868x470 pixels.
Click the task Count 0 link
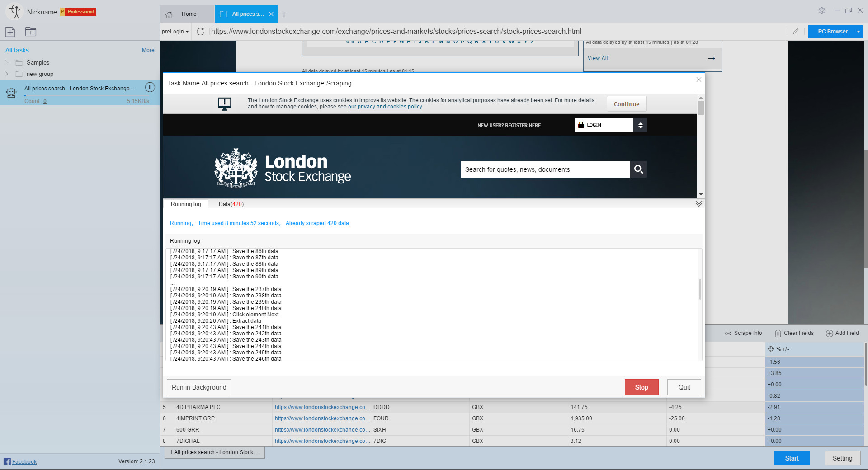pos(45,101)
